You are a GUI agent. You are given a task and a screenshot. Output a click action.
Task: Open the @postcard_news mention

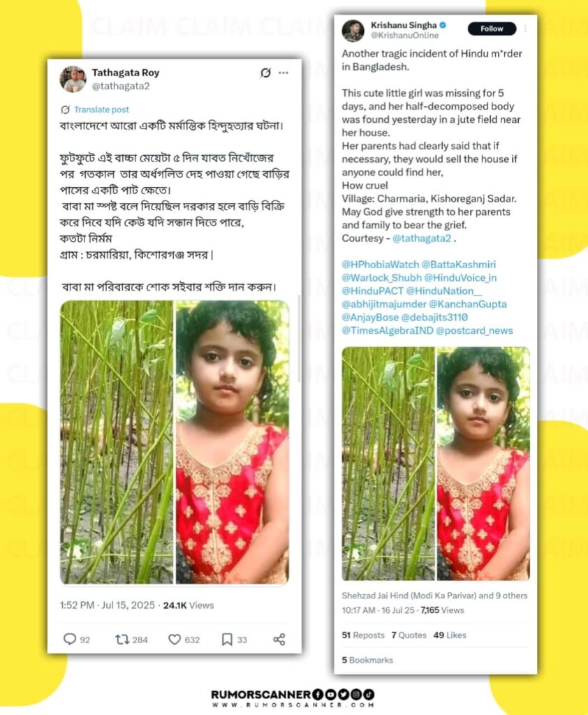474,330
